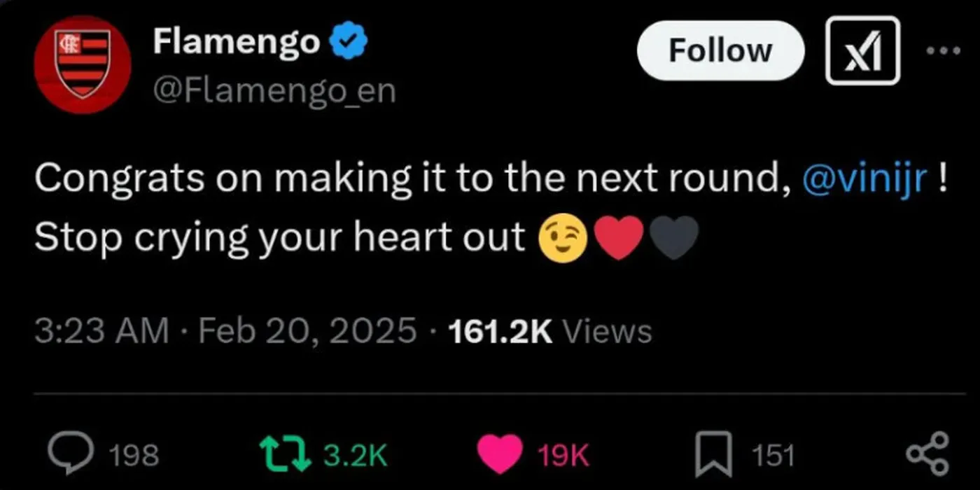The image size is (980, 490).
Task: Open the @vinijr mention link
Action: point(865,181)
